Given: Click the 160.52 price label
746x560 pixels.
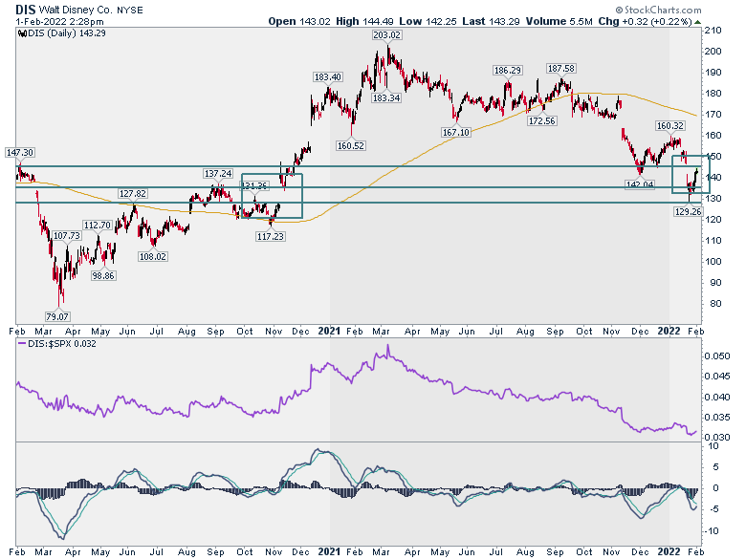Looking at the screenshot, I should [x=351, y=146].
